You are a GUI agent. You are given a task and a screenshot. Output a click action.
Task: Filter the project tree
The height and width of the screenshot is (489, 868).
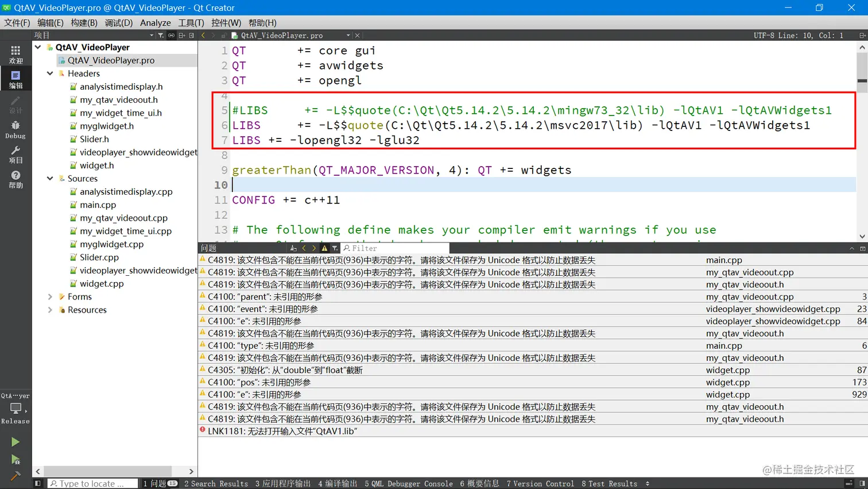tap(161, 36)
